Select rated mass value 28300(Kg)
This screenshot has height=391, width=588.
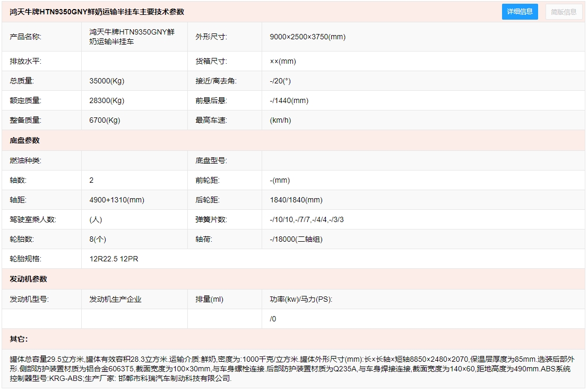point(107,100)
